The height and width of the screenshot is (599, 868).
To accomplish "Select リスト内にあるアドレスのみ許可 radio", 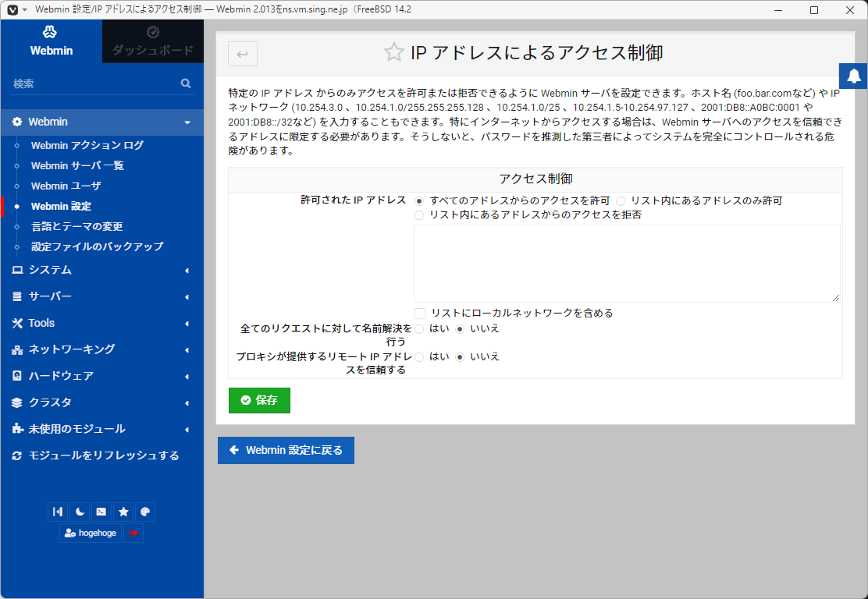I will [x=621, y=201].
